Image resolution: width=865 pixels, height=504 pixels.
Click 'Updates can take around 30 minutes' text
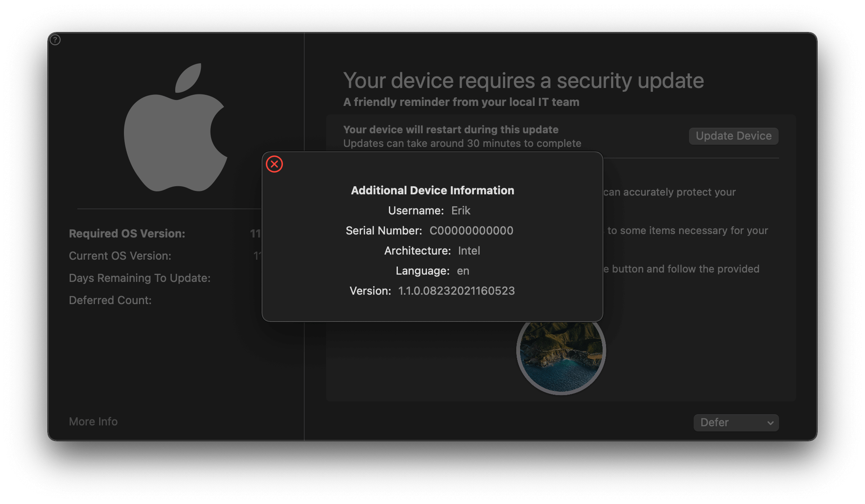point(462,143)
